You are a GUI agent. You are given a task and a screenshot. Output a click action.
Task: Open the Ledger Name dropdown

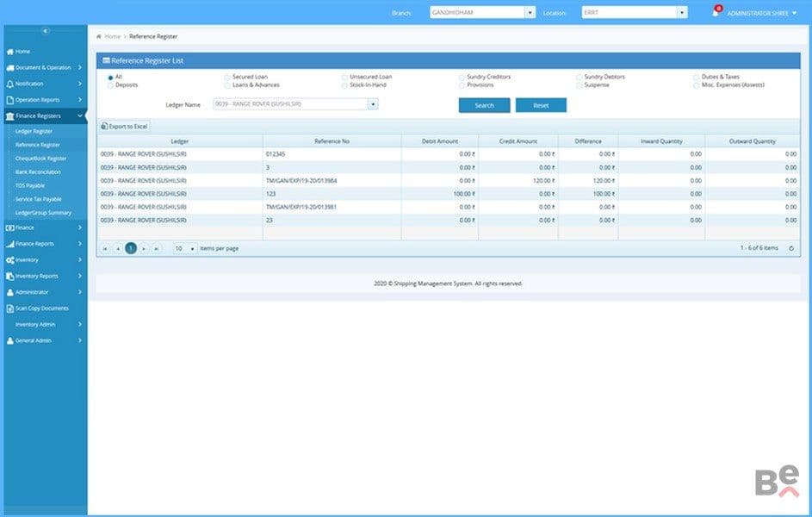373,104
